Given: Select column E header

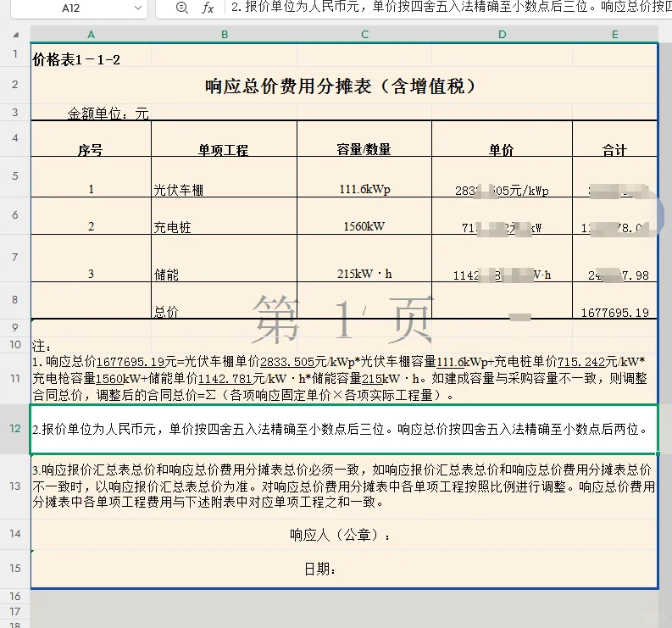Looking at the screenshot, I should (615, 35).
